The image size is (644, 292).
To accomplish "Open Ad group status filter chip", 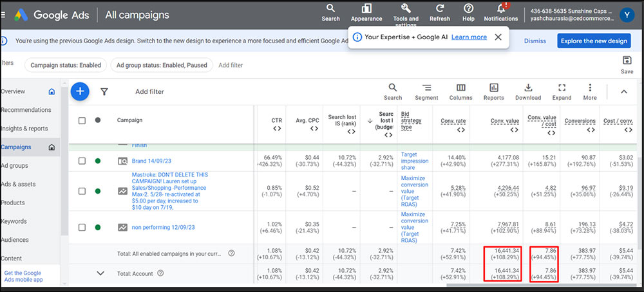I will 162,65.
